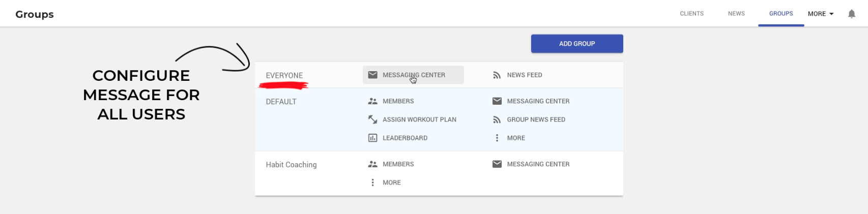Select the Habit Coaching group name
Viewport: 868px width, 214px height.
click(291, 165)
